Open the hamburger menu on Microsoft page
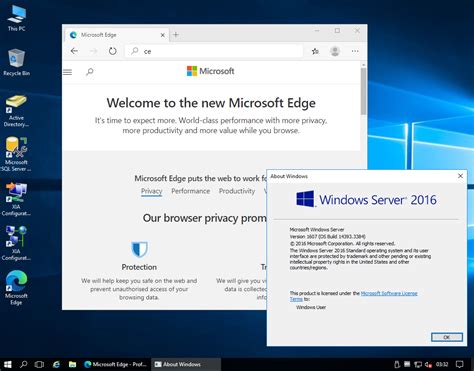474x371 pixels. [68, 72]
